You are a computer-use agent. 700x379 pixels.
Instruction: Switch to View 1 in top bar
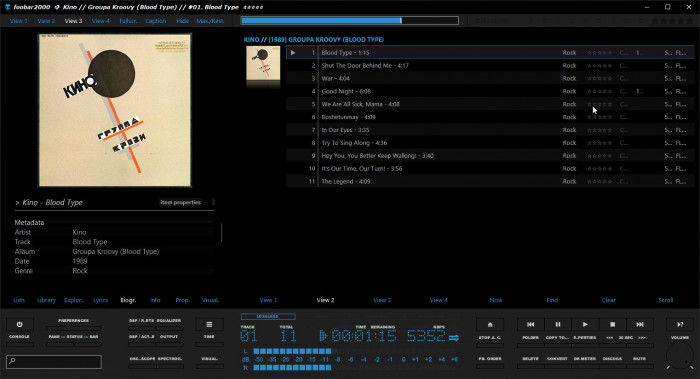coord(19,21)
